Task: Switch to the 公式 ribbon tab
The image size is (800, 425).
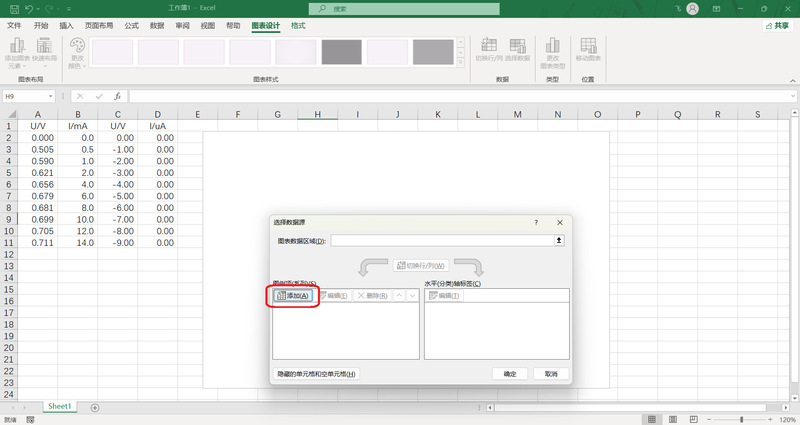Action: [x=132, y=26]
